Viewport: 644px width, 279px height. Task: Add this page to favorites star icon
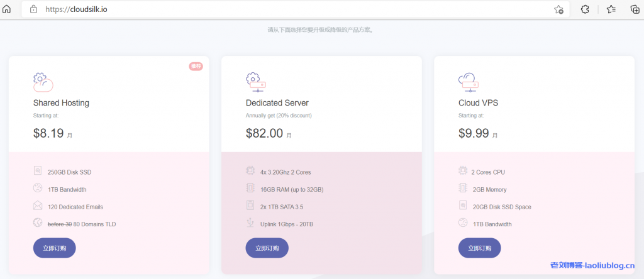pyautogui.click(x=558, y=9)
